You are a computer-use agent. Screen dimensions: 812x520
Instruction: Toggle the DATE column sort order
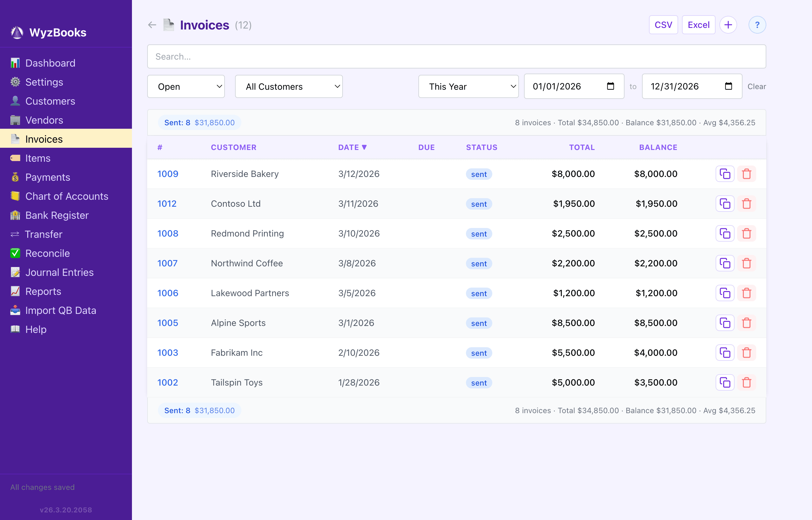click(352, 147)
